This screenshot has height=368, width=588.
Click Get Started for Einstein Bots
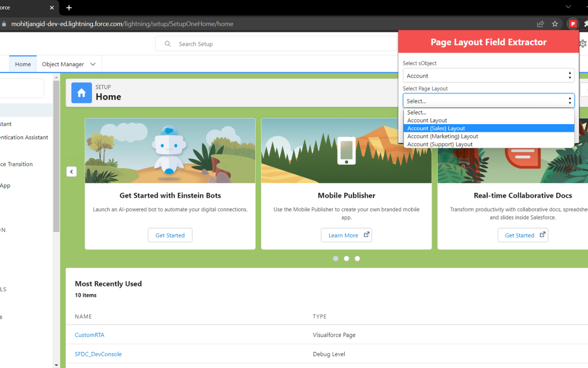point(170,235)
